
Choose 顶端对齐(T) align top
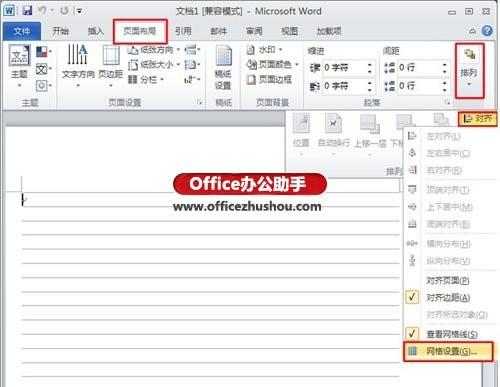(449, 190)
